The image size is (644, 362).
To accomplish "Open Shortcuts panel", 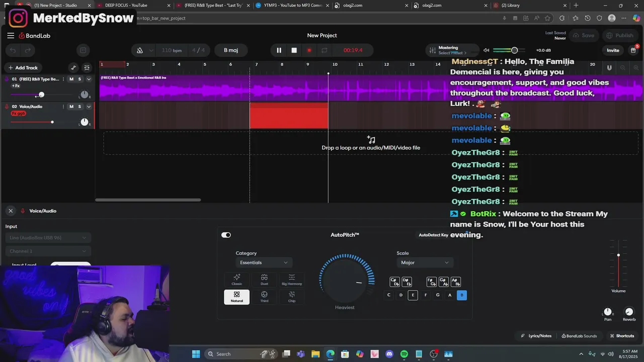I will coord(622,336).
